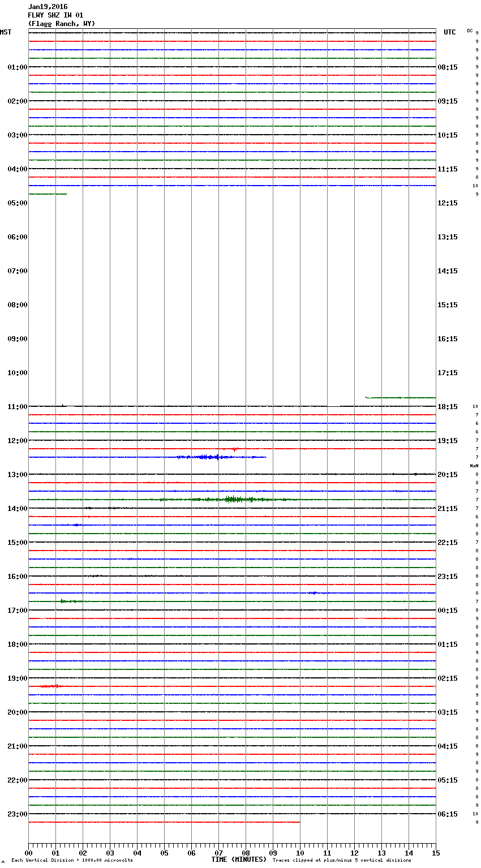The width and height of the screenshot is (481, 868).
Task: Click the traces clipped footnote text
Action: (x=342, y=861)
